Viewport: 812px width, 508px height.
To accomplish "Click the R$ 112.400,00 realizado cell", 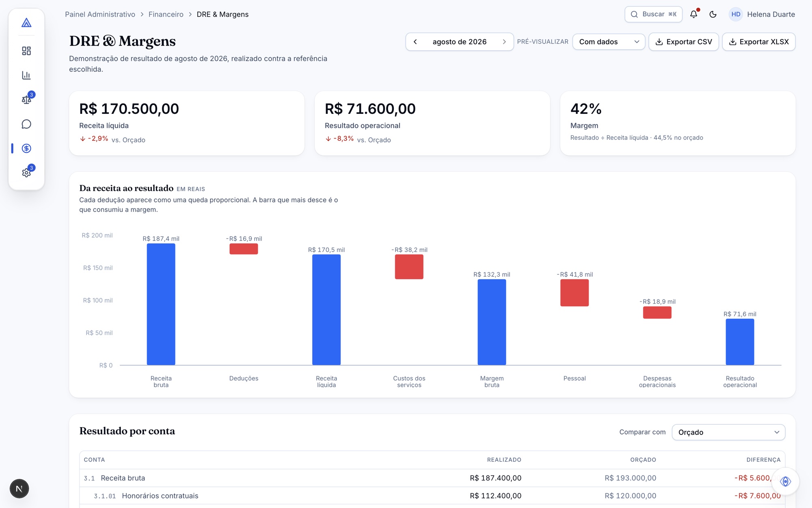I will pos(495,496).
